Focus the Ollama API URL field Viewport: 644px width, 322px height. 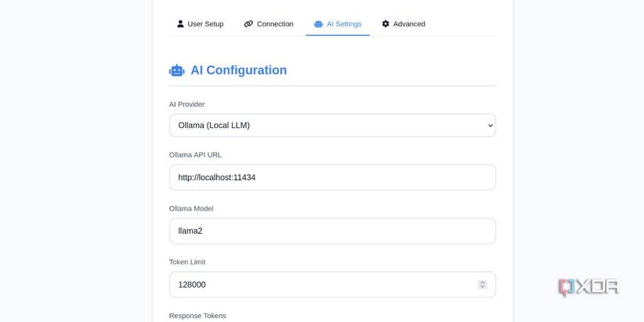(x=332, y=178)
